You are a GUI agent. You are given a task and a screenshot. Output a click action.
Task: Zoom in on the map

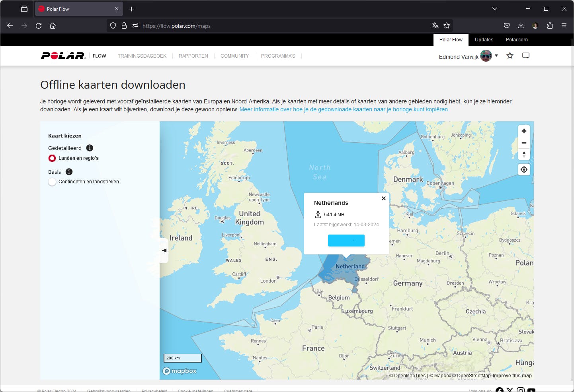(x=524, y=131)
